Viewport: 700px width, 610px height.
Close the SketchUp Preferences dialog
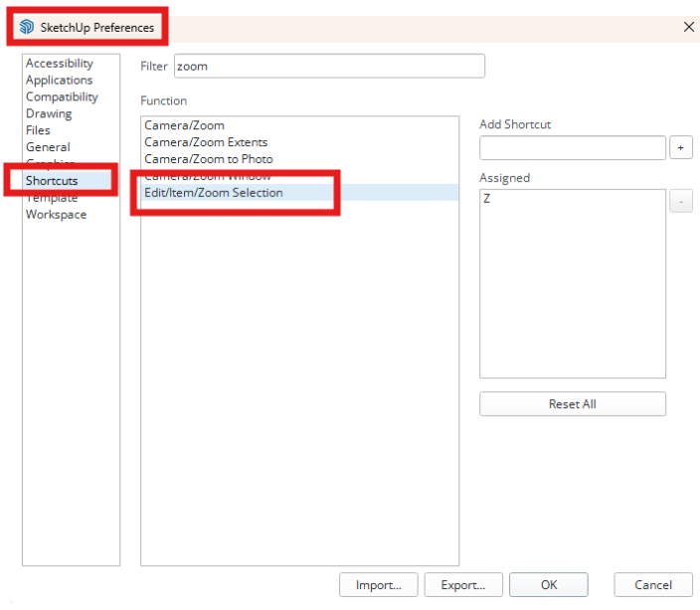click(688, 27)
